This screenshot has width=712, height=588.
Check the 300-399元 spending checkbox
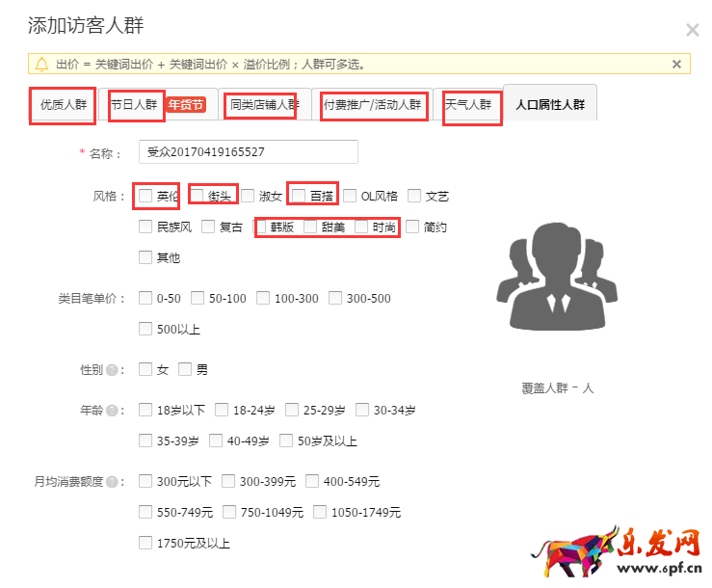click(228, 481)
